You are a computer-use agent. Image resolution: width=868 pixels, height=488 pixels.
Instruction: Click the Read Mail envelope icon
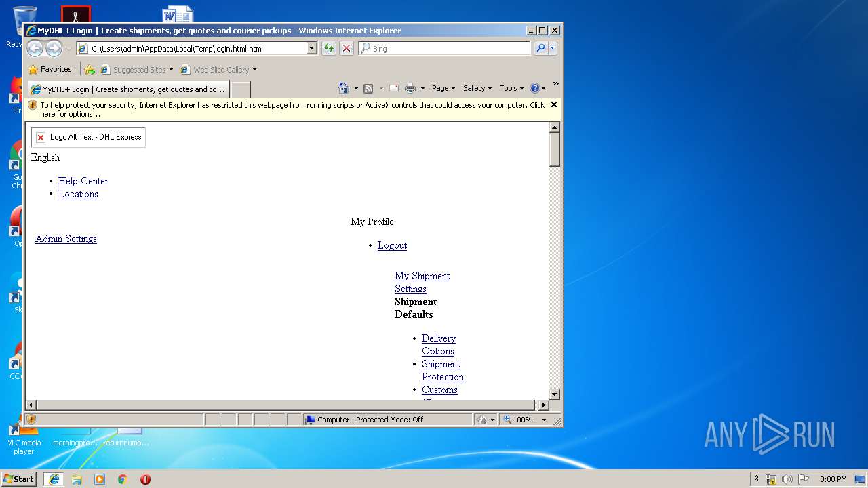[x=393, y=88]
